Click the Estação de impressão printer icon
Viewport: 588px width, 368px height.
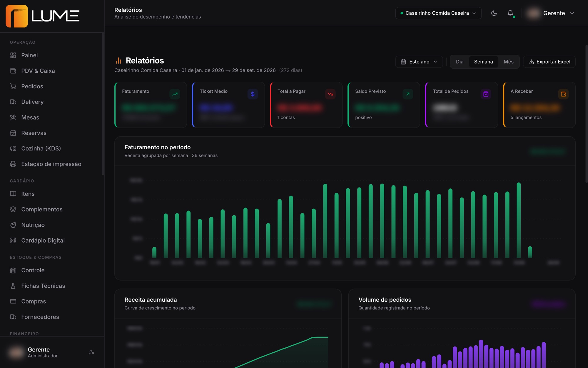tap(13, 164)
